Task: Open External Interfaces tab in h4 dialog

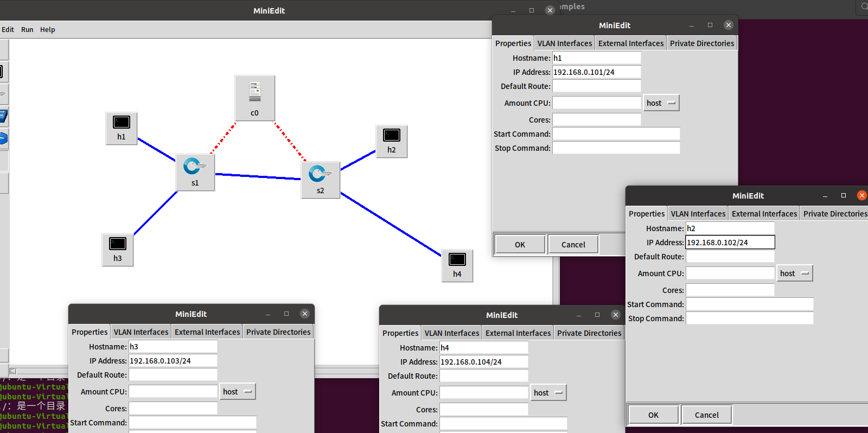Action: 518,333
